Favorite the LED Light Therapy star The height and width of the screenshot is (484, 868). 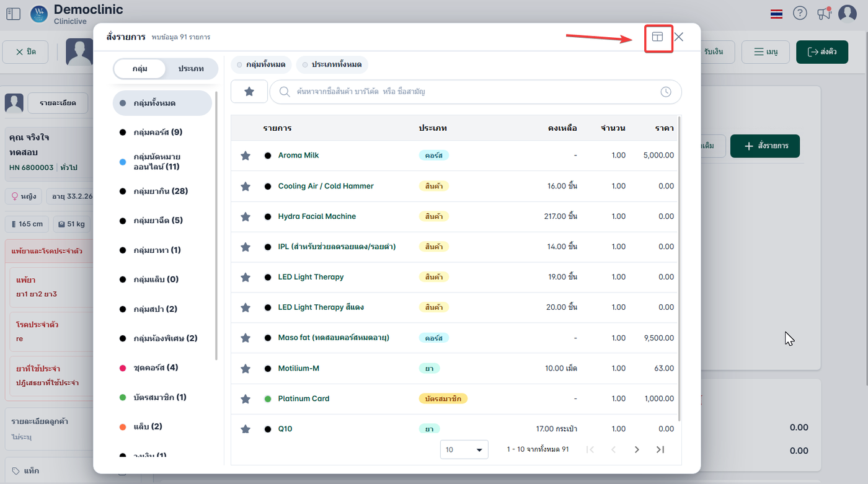coord(246,277)
